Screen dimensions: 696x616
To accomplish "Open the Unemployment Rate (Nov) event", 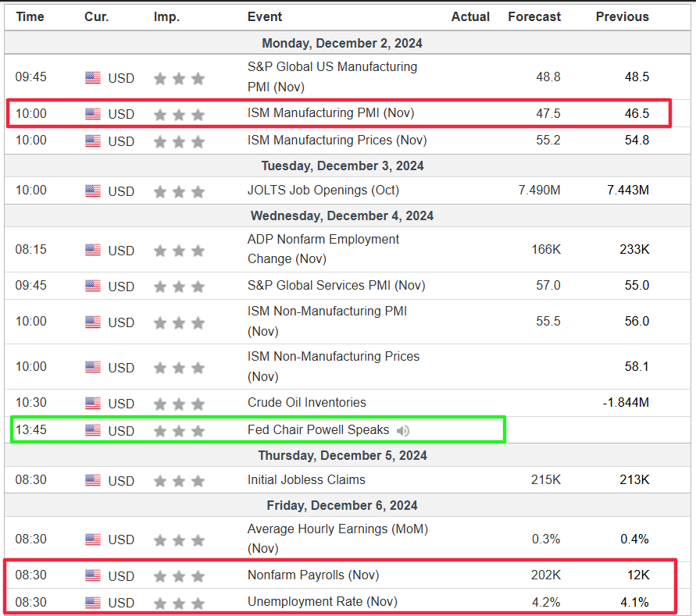I will 323,602.
